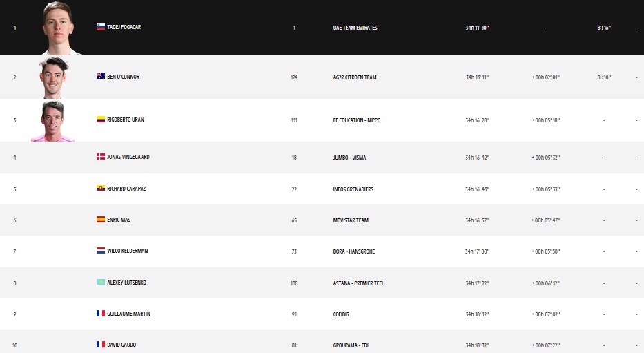Click the Slovenian flag beside Tadej Pogacar

[100, 28]
